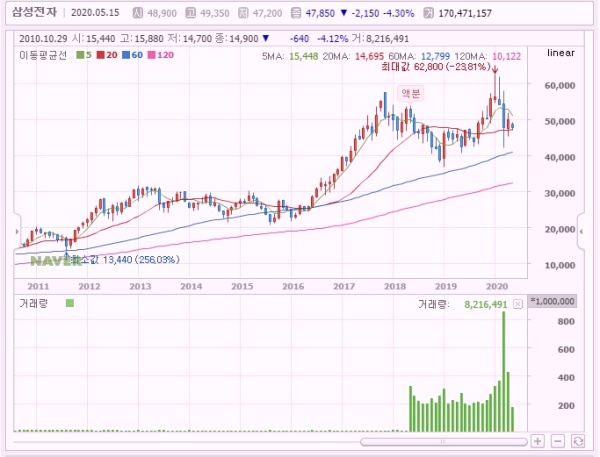
Task: Click the linear scale label
Action: [561, 53]
